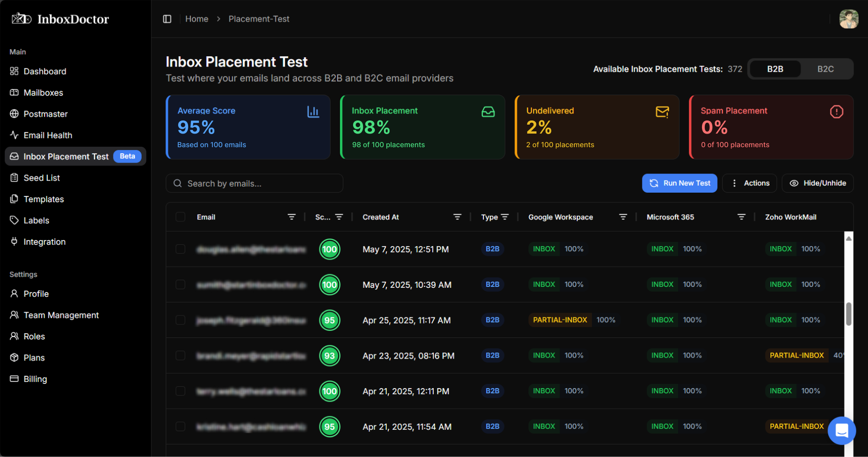This screenshot has width=868, height=457.
Task: Click the Run New Test button
Action: (x=679, y=183)
